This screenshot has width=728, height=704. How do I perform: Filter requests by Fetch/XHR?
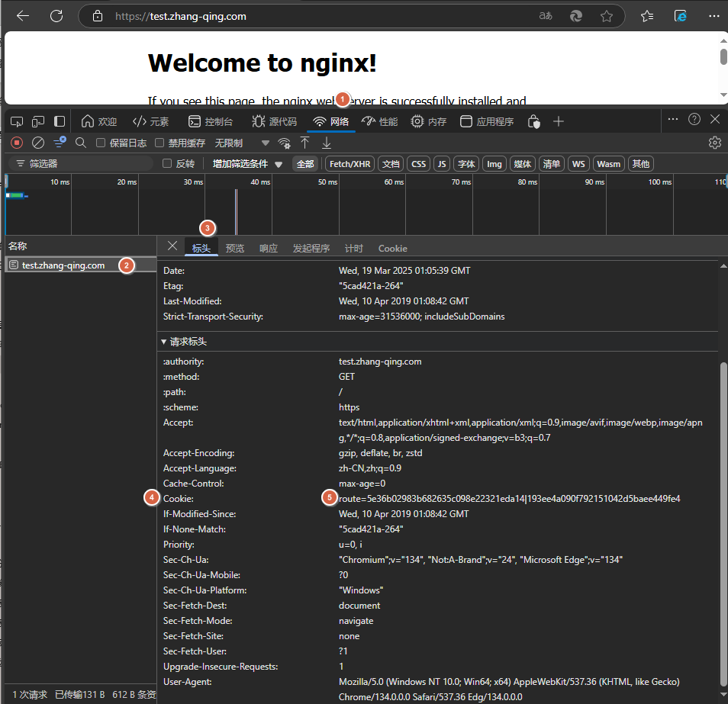click(x=350, y=164)
